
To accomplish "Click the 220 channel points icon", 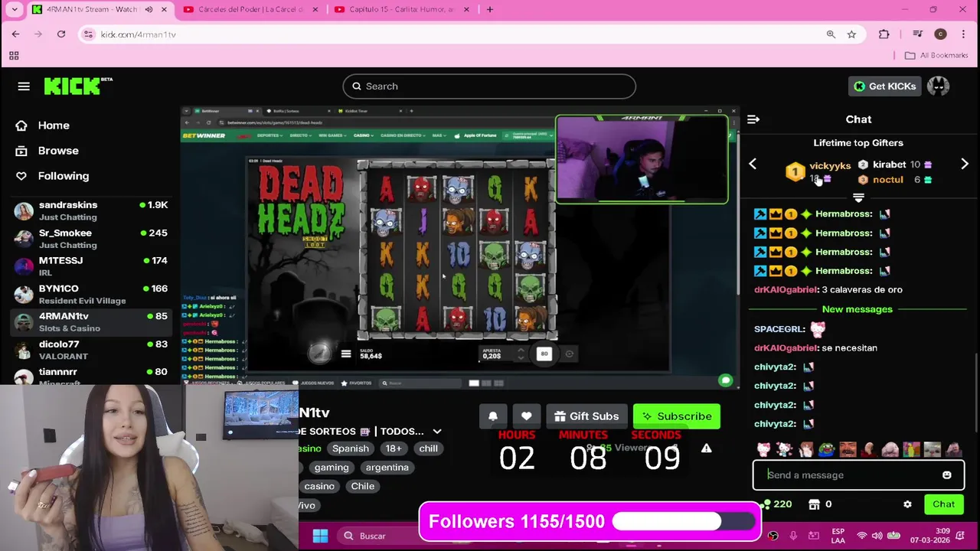I will [x=767, y=504].
